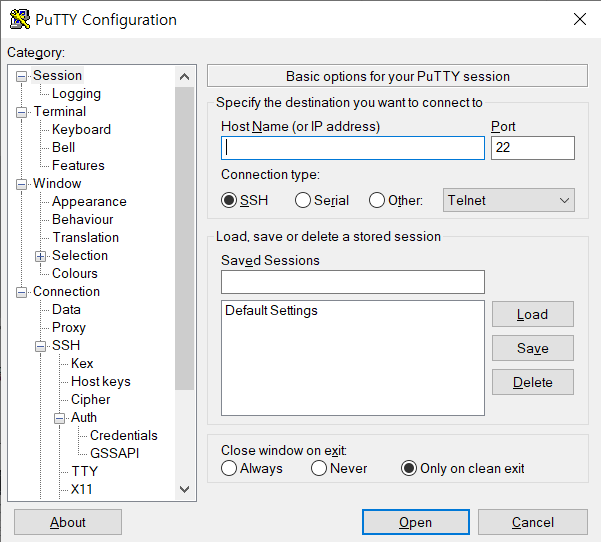Open the Keyboard settings category
601x542 pixels.
pos(81,130)
